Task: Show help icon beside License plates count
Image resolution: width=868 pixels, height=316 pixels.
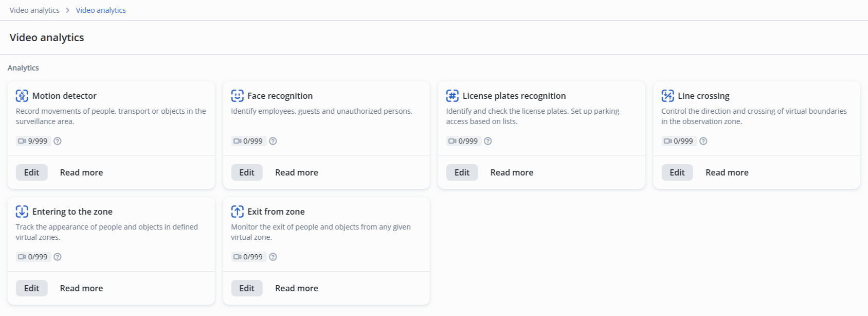Action: (x=488, y=141)
